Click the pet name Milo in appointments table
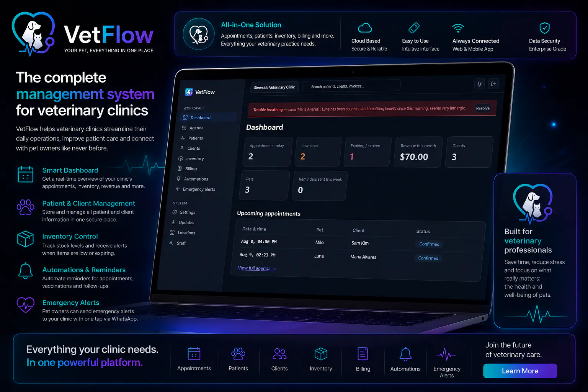The image size is (588, 392). pos(320,242)
